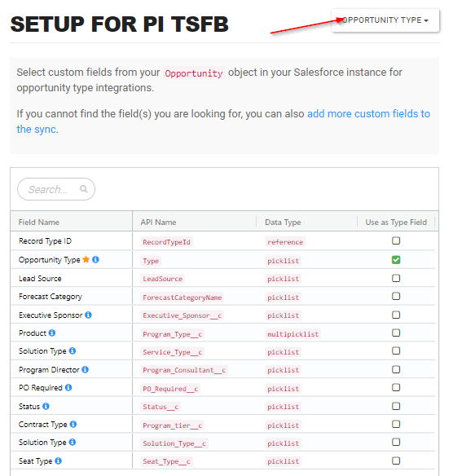Click info icon next to Program Director
449x476 pixels.
coord(86,369)
